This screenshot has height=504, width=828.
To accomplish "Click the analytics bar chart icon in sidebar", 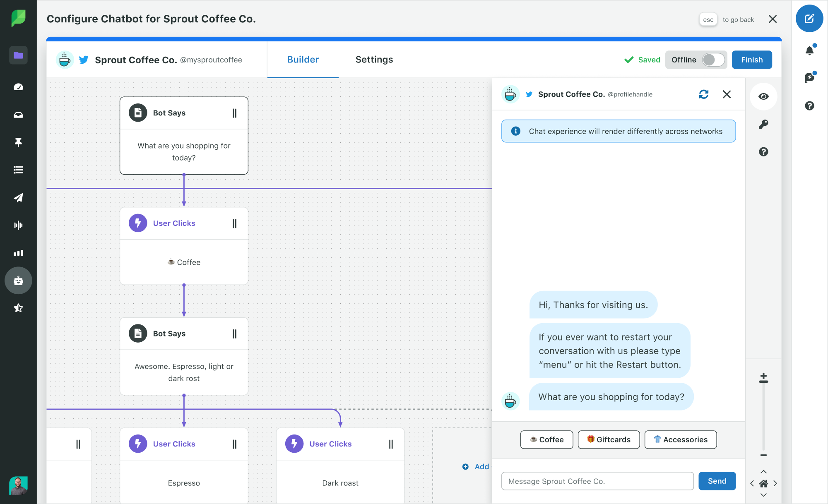I will tap(18, 253).
